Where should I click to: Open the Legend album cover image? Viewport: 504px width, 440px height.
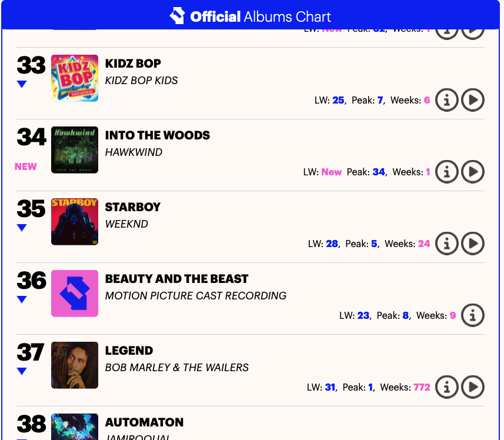click(x=75, y=365)
